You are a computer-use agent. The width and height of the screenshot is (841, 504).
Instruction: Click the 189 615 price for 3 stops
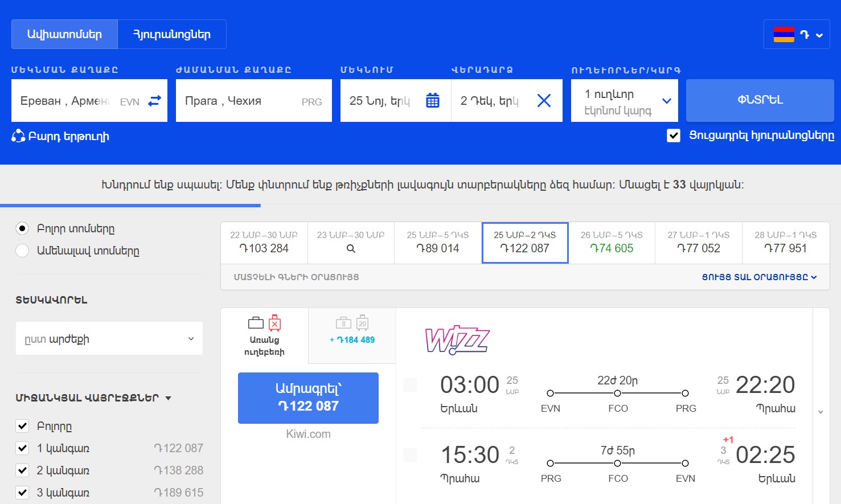[178, 493]
